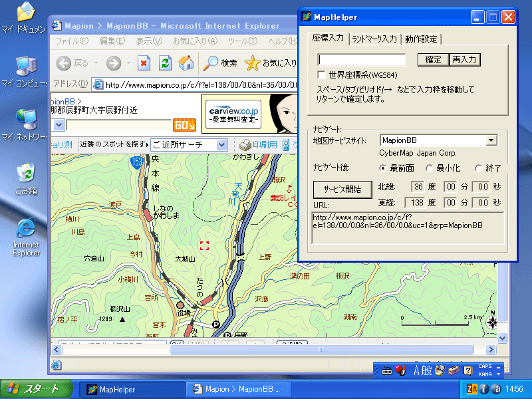The width and height of the screenshot is (532, 399).
Task: Select 終了 radio option
Action: pyautogui.click(x=478, y=168)
